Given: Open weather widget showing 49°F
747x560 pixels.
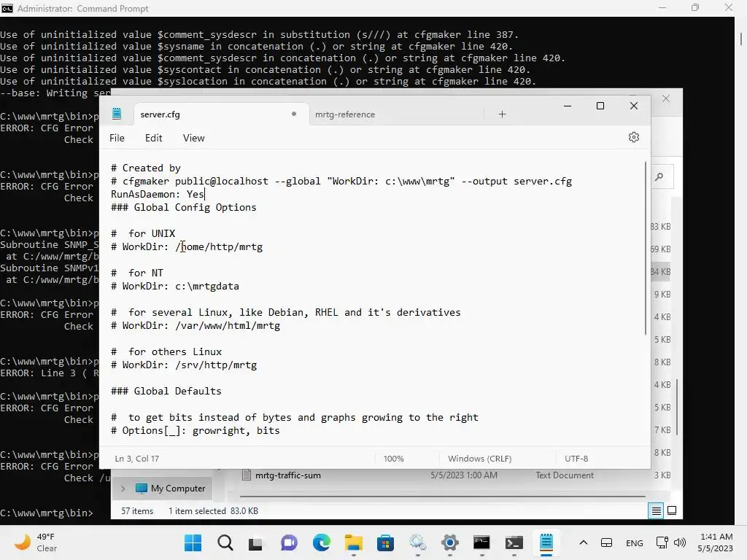Looking at the screenshot, I should [x=35, y=542].
